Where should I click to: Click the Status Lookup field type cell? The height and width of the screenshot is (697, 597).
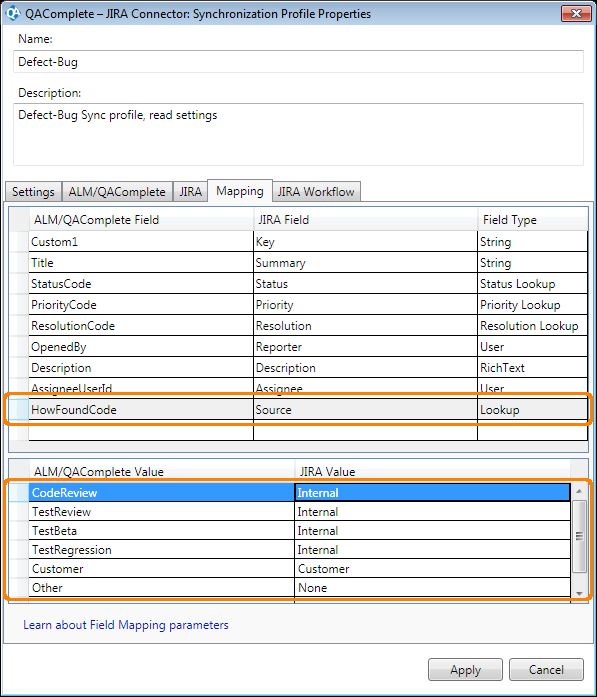click(x=533, y=284)
